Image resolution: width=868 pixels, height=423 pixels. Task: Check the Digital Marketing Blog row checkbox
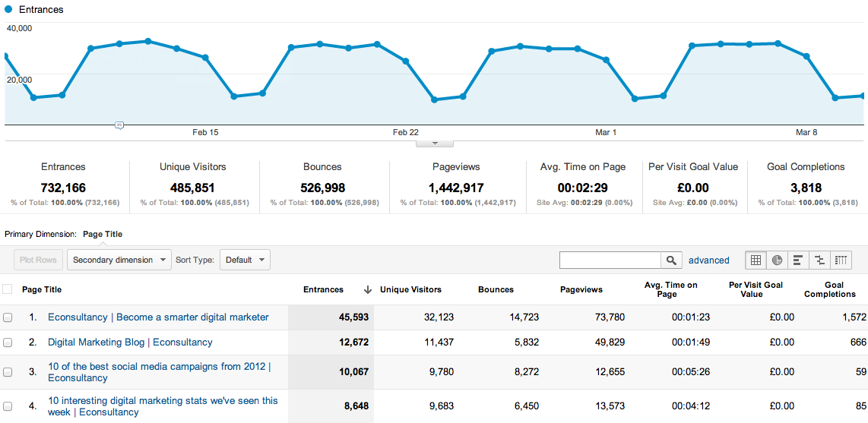[x=8, y=343]
